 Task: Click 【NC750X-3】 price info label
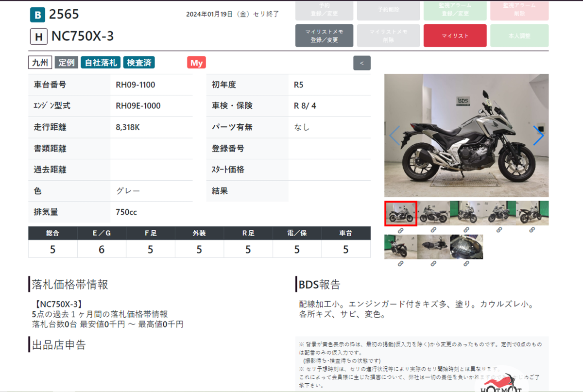coord(59,305)
